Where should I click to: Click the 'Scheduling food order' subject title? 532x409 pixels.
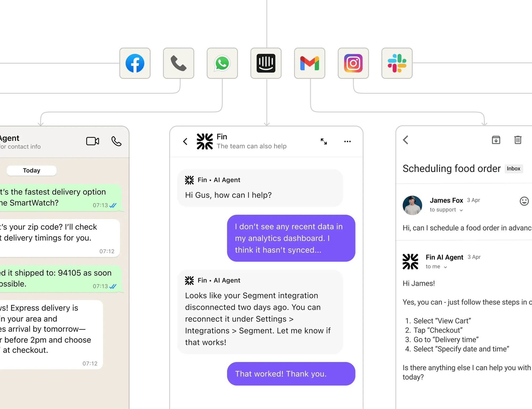pyautogui.click(x=451, y=169)
